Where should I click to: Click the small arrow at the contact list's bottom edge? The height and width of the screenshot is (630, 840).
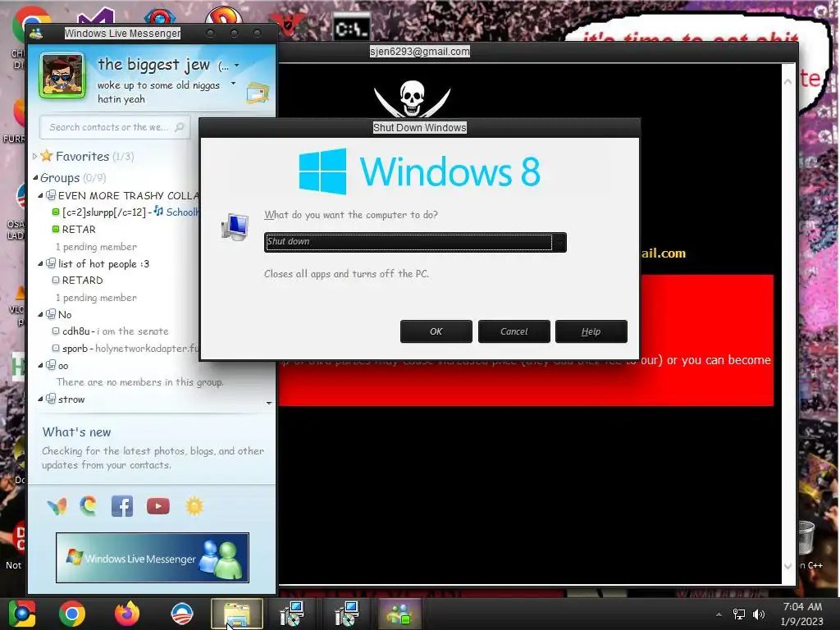[x=269, y=403]
